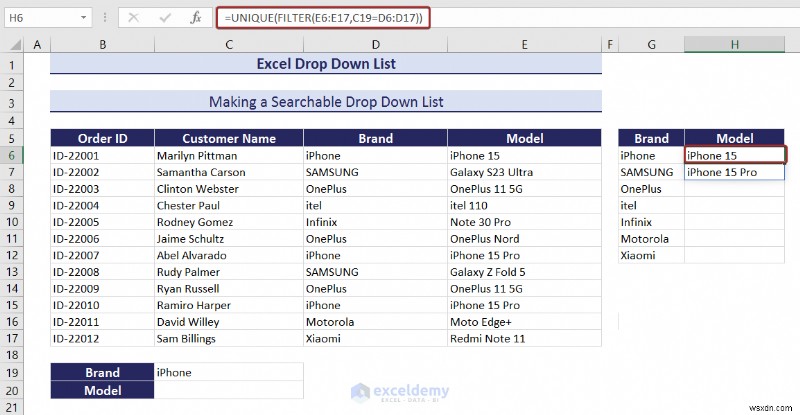
Task: Select column A header
Action: click(37, 45)
